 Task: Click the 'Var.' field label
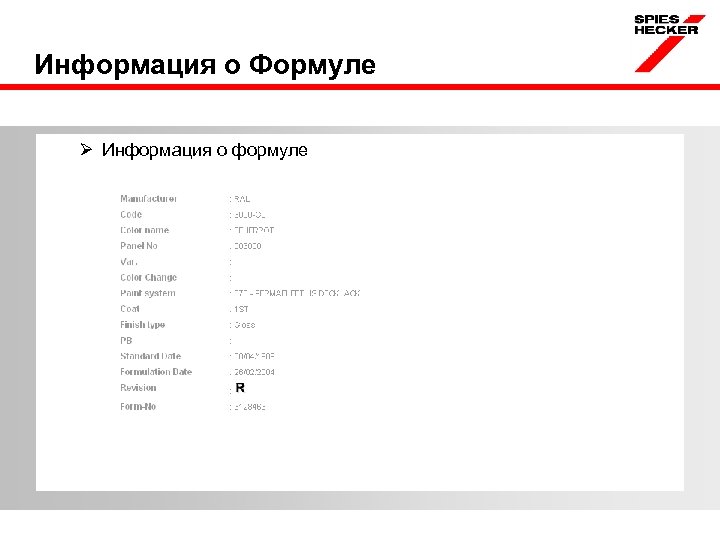(129, 262)
